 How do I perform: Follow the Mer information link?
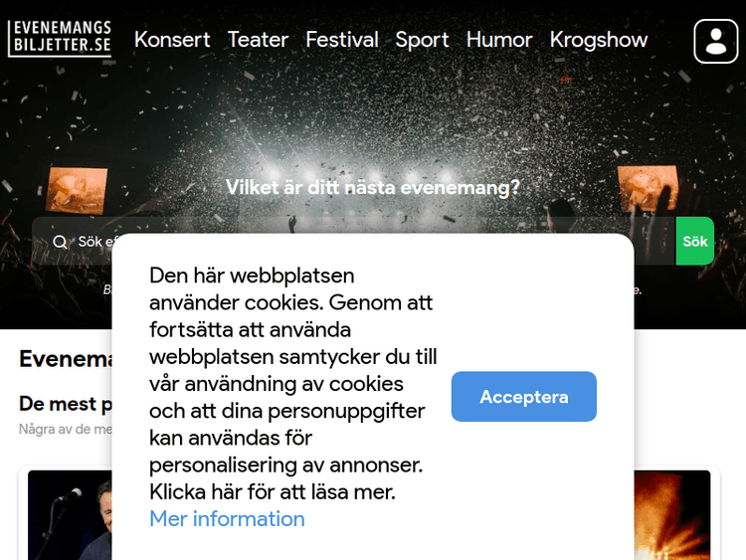tap(227, 518)
